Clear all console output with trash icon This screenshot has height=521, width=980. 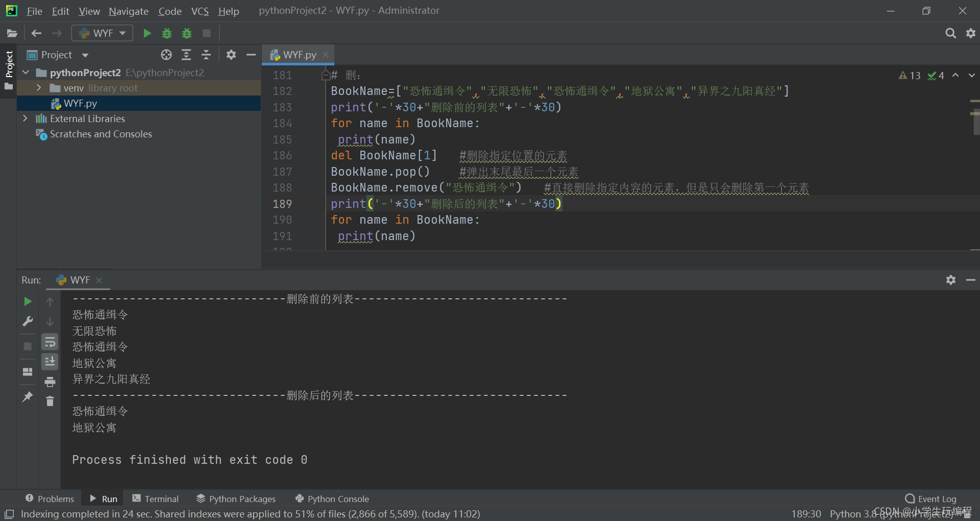[x=50, y=401]
